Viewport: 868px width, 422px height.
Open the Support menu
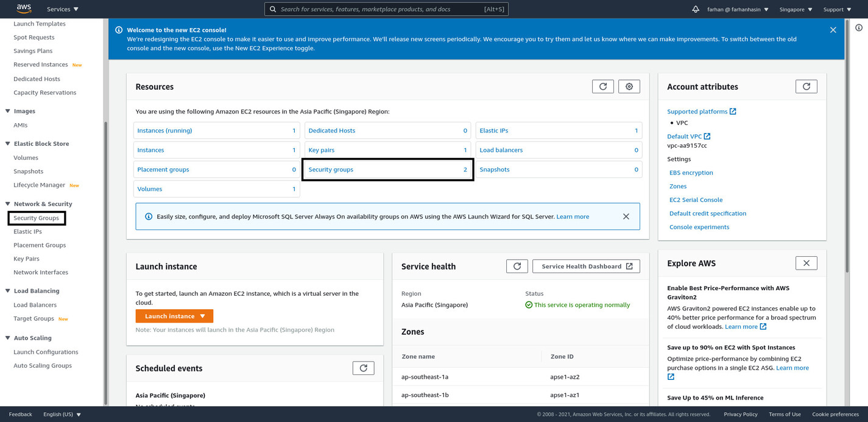pyautogui.click(x=837, y=9)
